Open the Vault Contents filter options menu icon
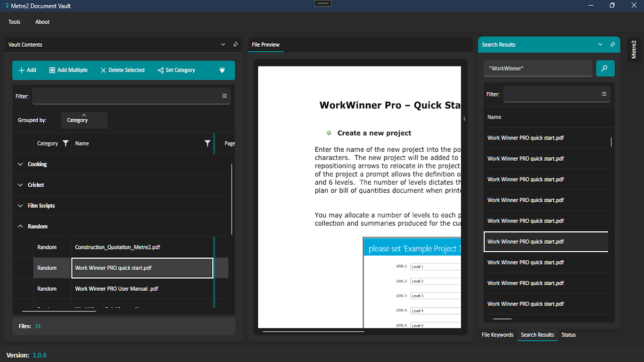This screenshot has height=362, width=644. pyautogui.click(x=224, y=96)
